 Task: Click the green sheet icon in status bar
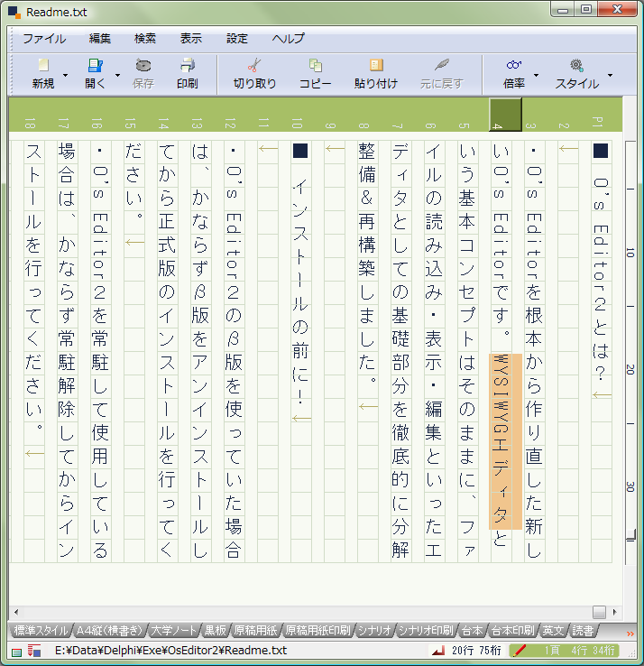coord(16,652)
